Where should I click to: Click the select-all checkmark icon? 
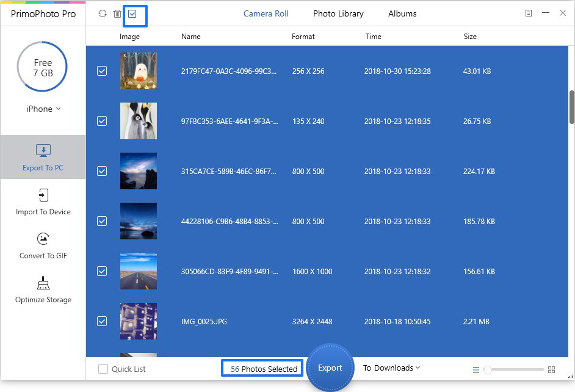pos(132,13)
